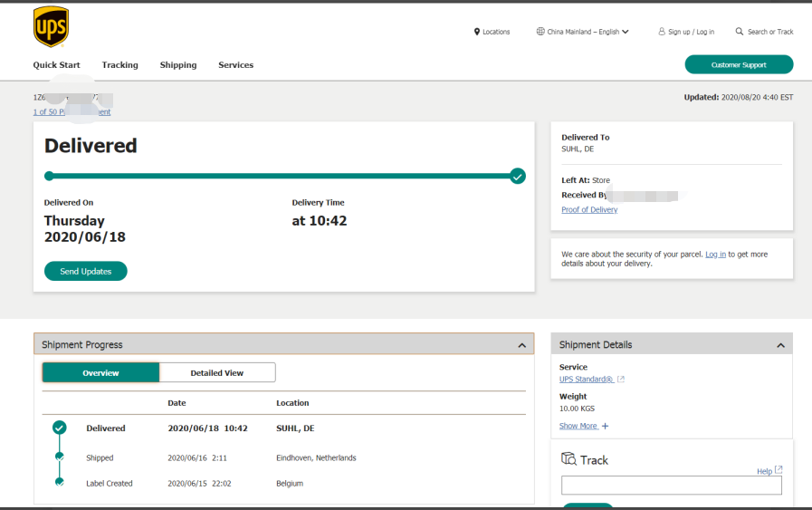The image size is (812, 510).
Task: Click the Shipped status marker icon
Action: point(60,457)
